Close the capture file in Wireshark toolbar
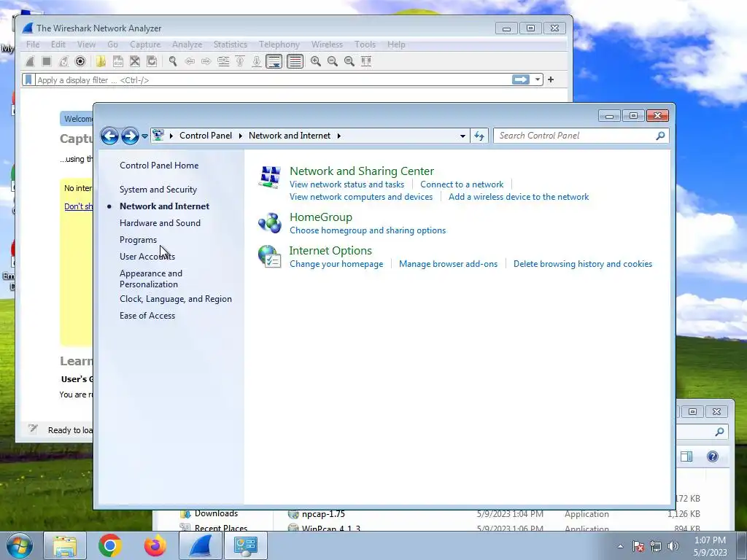 pos(135,61)
